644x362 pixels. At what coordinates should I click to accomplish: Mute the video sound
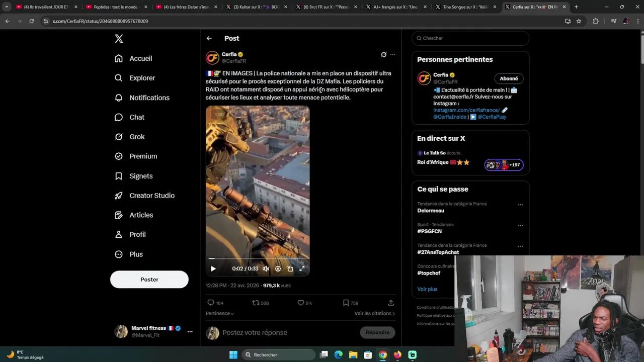pos(266,269)
